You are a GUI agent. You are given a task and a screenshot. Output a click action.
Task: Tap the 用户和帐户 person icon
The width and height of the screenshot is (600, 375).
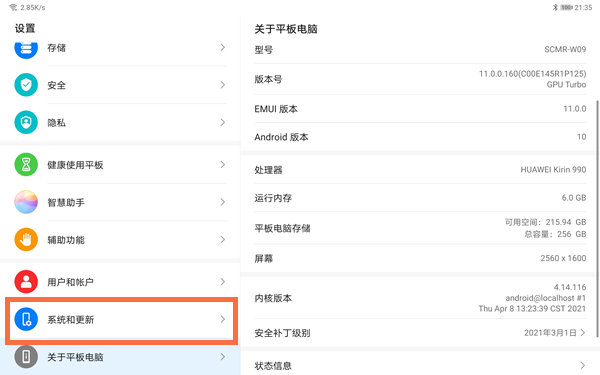[26, 282]
